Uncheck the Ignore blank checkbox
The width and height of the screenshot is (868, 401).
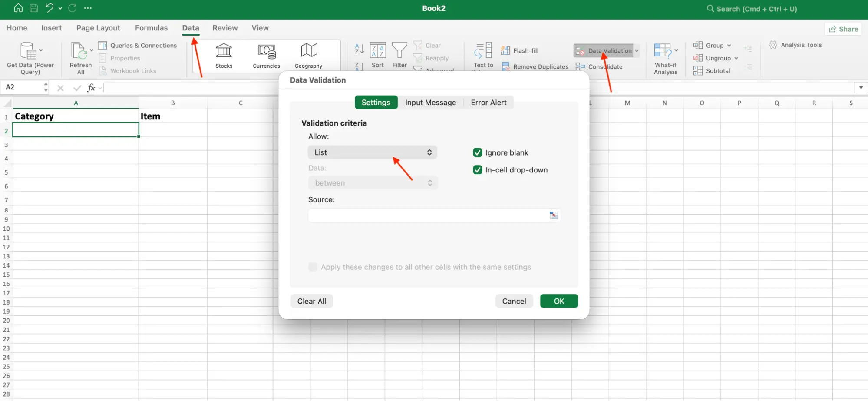click(x=478, y=152)
